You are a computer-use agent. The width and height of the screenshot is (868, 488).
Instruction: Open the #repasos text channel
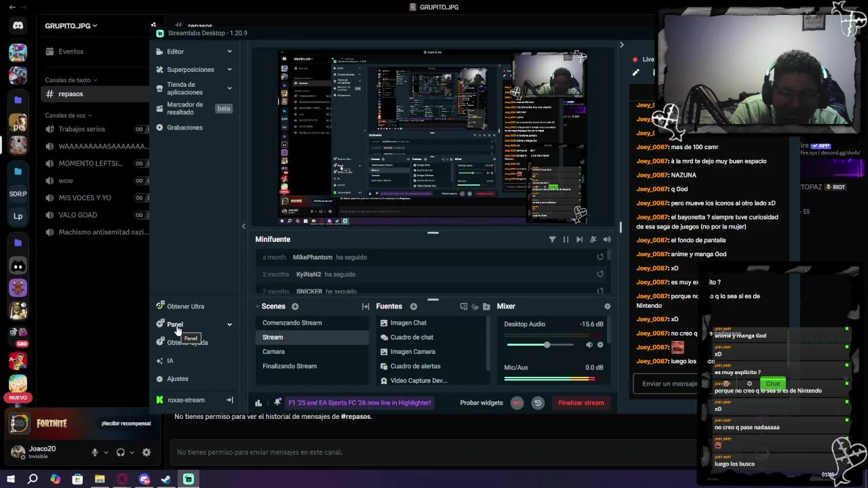(71, 94)
